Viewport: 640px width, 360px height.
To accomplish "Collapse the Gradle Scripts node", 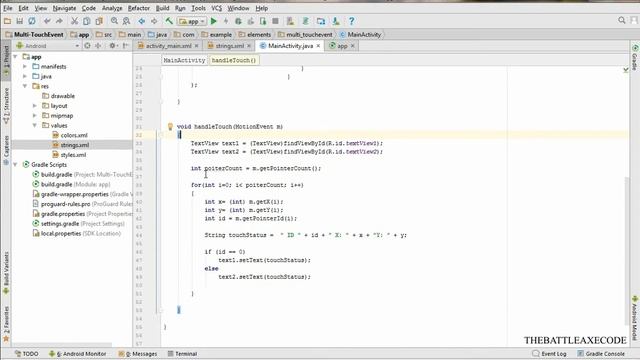I will [x=16, y=164].
